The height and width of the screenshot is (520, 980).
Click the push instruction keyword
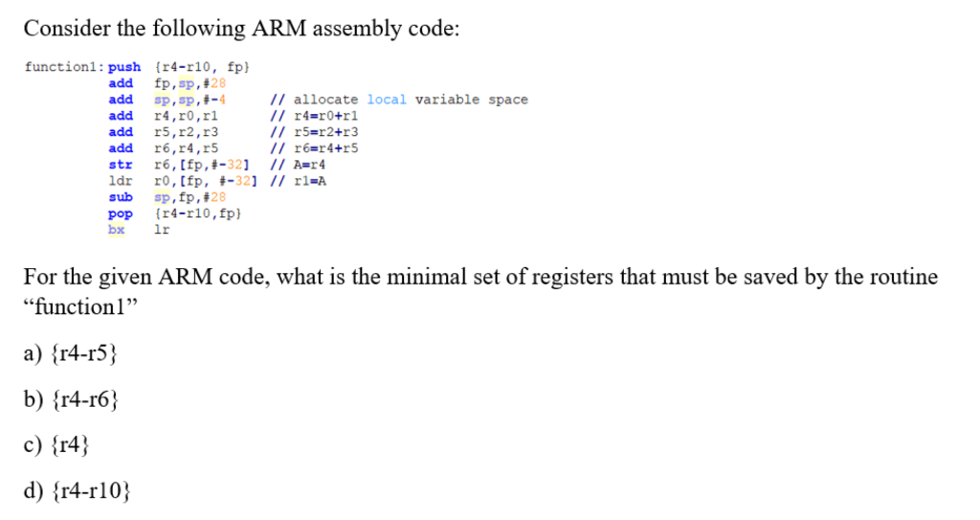(x=124, y=67)
